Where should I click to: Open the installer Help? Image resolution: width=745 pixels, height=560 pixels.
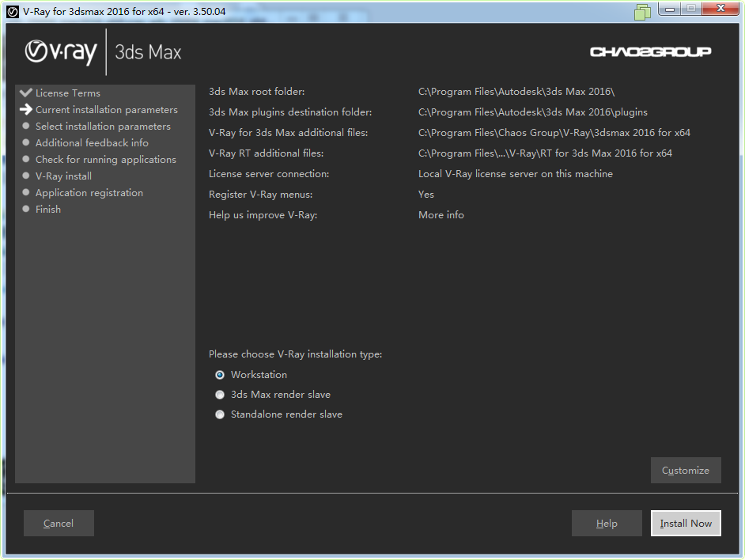(607, 523)
